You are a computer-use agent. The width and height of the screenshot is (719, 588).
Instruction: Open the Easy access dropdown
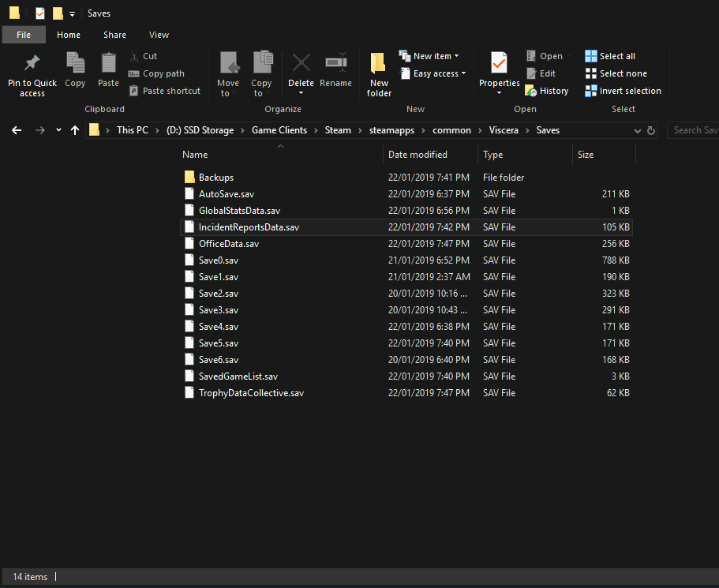(433, 73)
